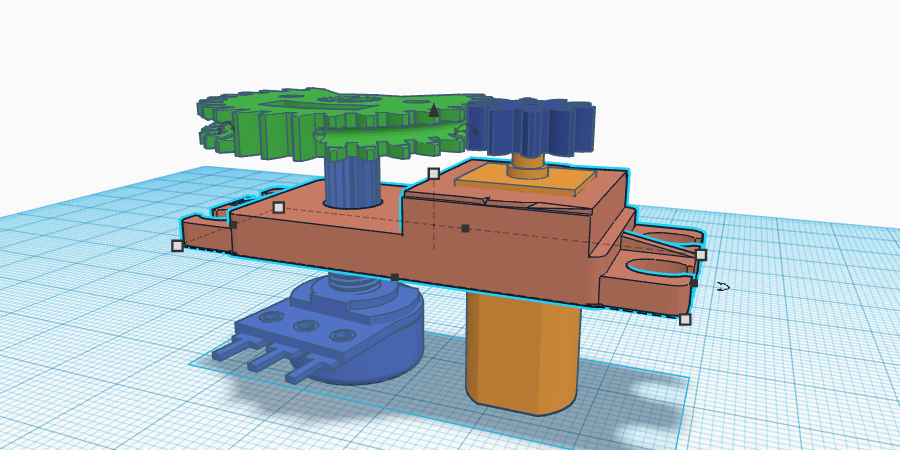This screenshot has width=900, height=450.
Task: Click rotation arrow between green and blue gears
Action: coord(465,130)
